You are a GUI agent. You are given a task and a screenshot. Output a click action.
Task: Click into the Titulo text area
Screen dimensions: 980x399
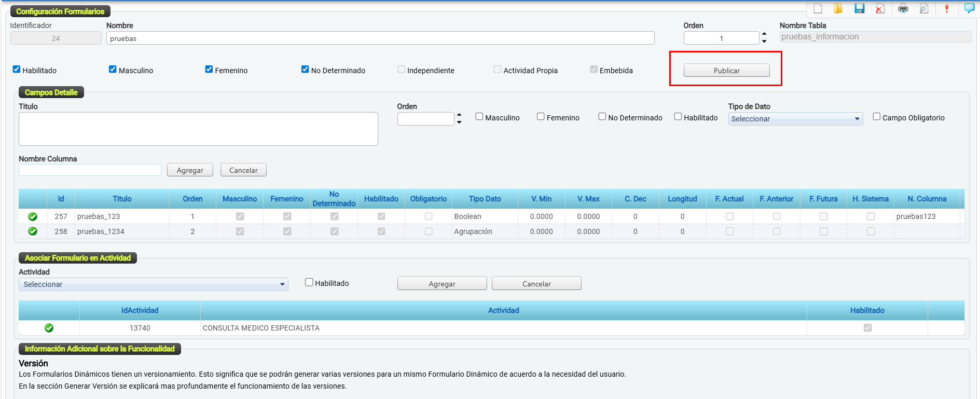(x=198, y=129)
